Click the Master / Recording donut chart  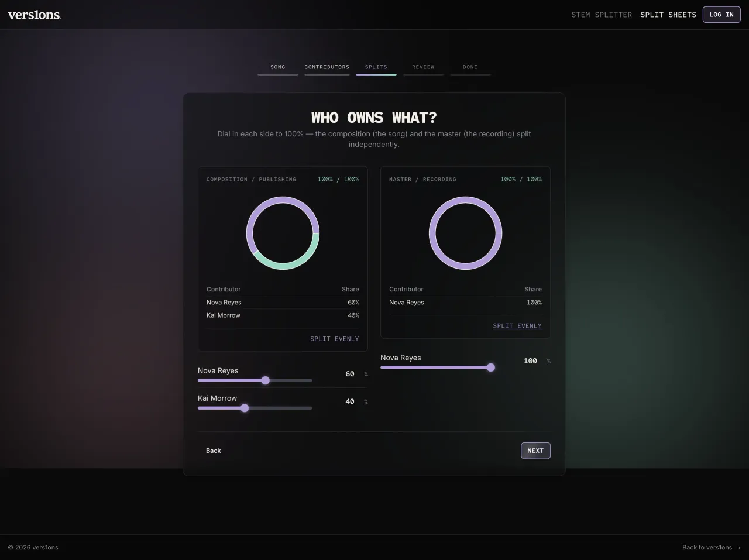[x=466, y=233]
